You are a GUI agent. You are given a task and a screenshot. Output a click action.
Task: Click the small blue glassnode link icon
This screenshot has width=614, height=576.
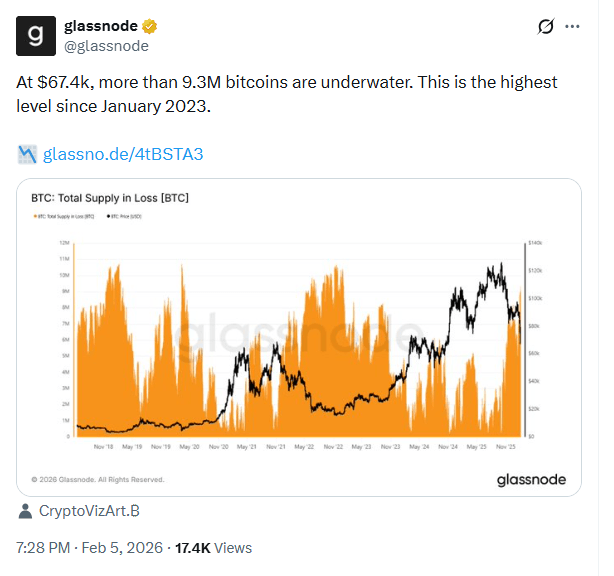point(28,154)
